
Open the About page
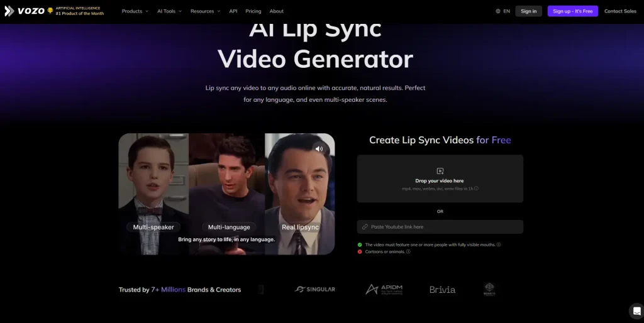(x=277, y=11)
